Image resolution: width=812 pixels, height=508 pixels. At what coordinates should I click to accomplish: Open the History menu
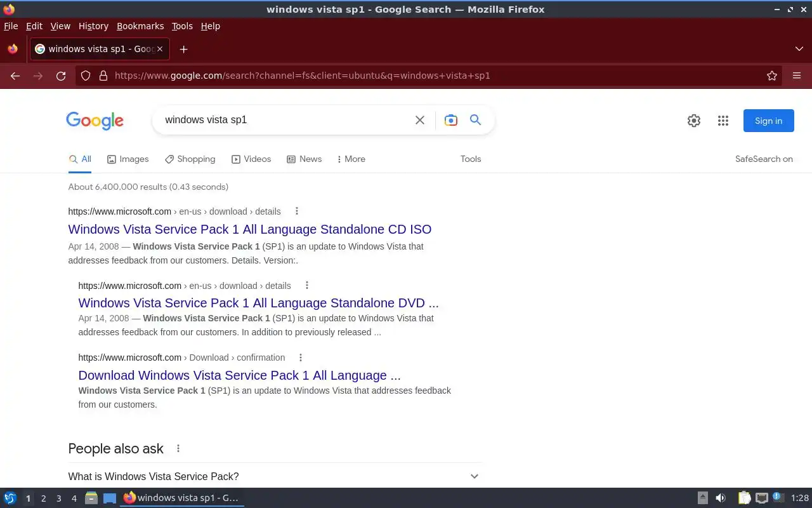[x=93, y=26]
